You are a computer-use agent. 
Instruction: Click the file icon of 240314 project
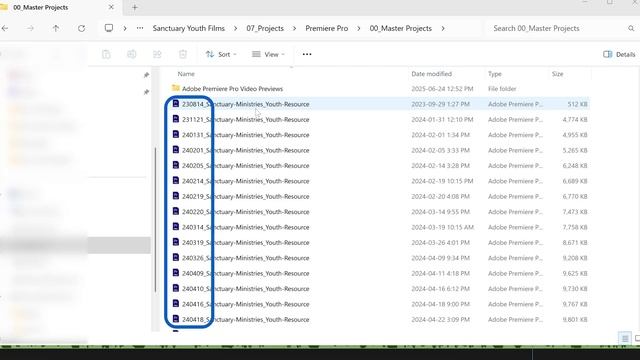[x=176, y=227]
